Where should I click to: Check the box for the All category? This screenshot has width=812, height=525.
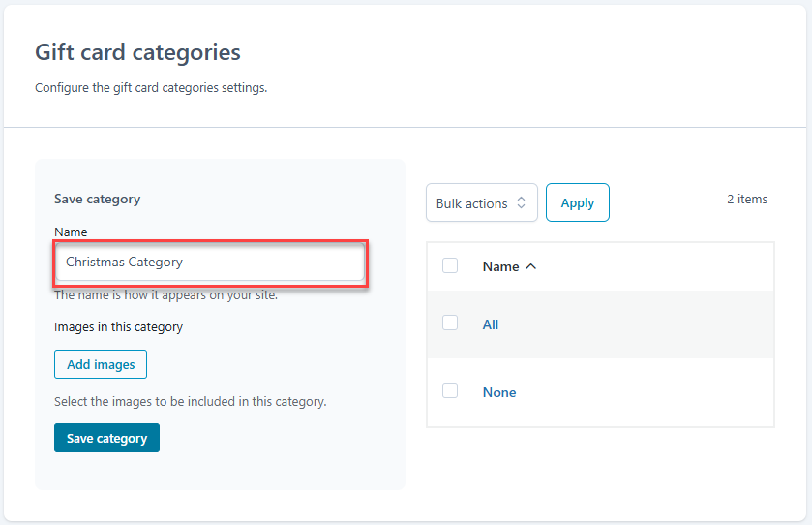pyautogui.click(x=450, y=324)
